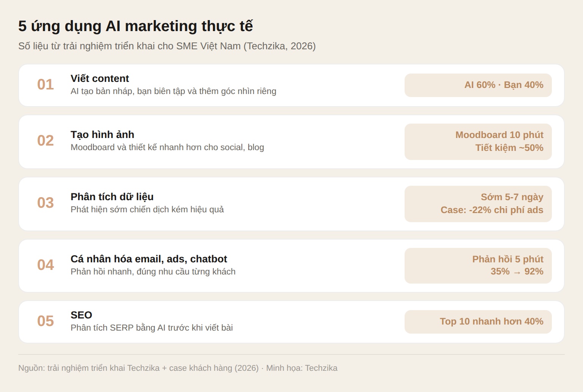Select the number 01 label

click(x=46, y=85)
